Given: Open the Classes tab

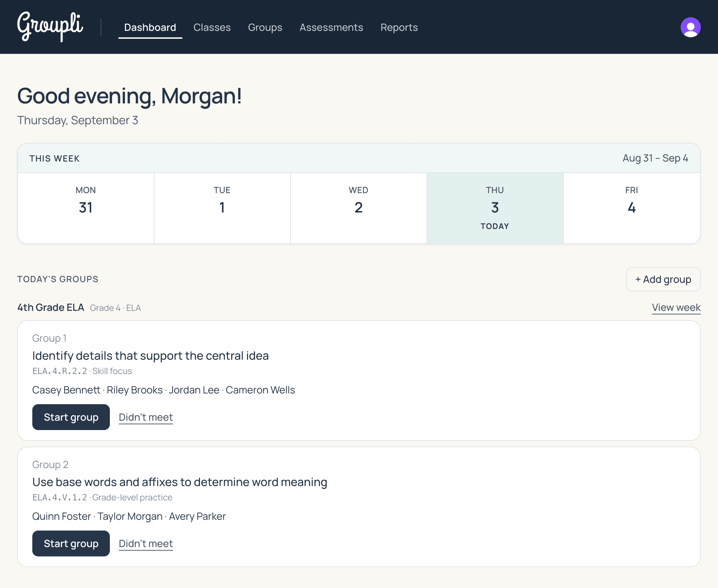Looking at the screenshot, I should pyautogui.click(x=212, y=27).
